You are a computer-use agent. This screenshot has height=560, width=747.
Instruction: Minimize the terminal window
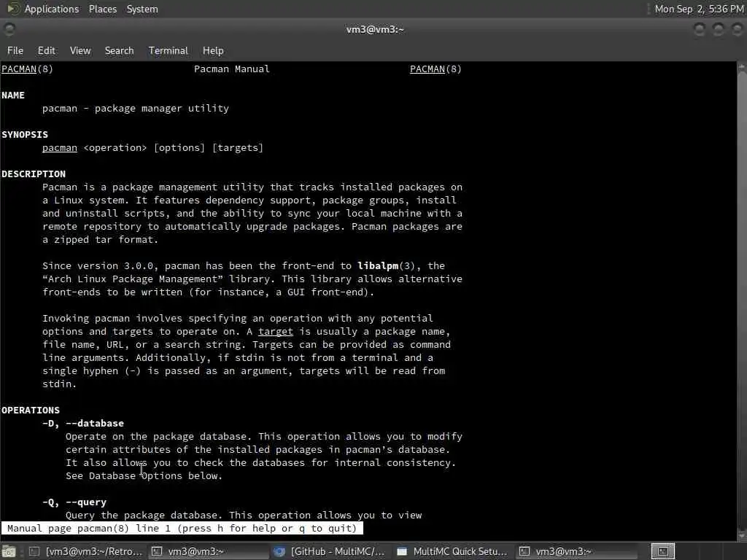tap(700, 29)
